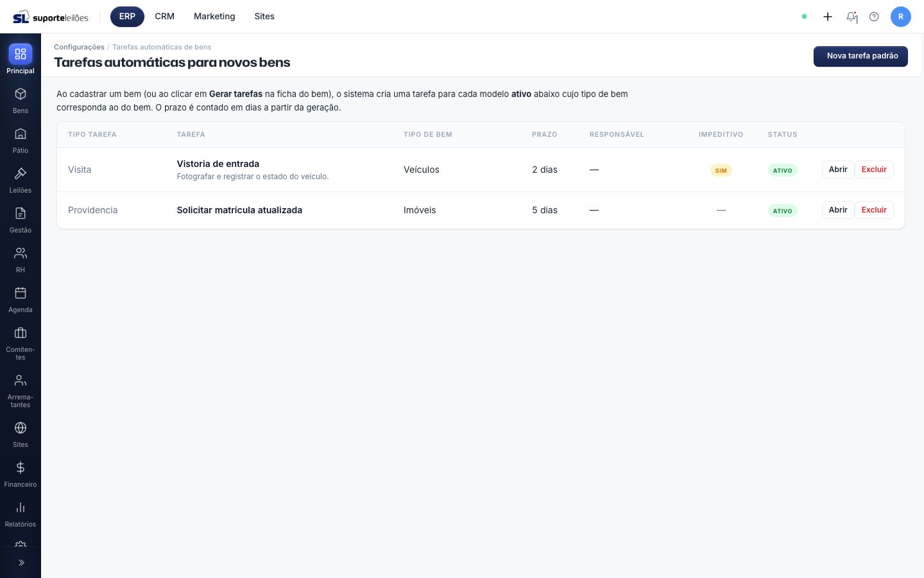The image size is (924, 578).
Task: Click the Configurações breadcrumb link
Action: (79, 47)
